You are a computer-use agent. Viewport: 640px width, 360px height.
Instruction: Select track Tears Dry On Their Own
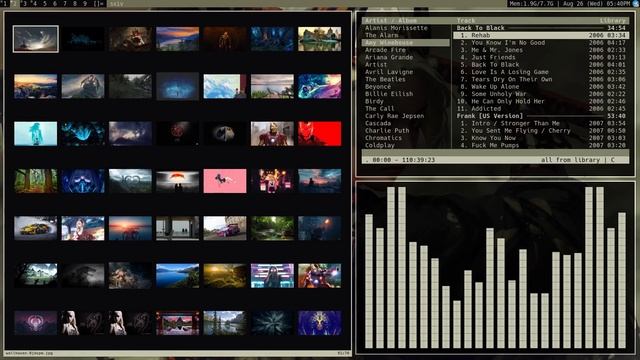tap(541, 80)
